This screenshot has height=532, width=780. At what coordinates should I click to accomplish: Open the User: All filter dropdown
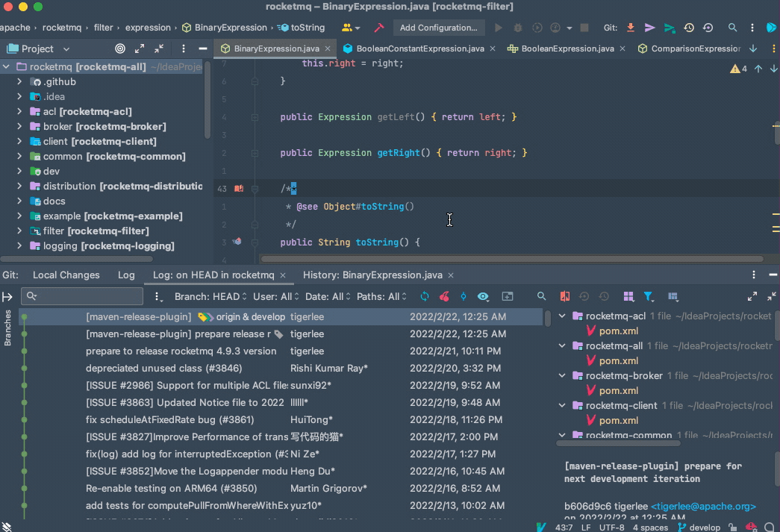[276, 296]
